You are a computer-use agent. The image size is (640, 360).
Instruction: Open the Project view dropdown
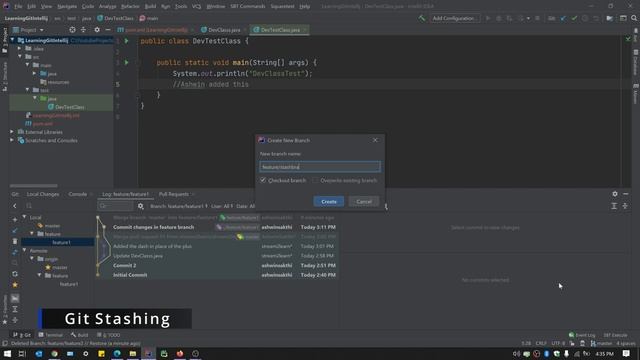(x=28, y=30)
